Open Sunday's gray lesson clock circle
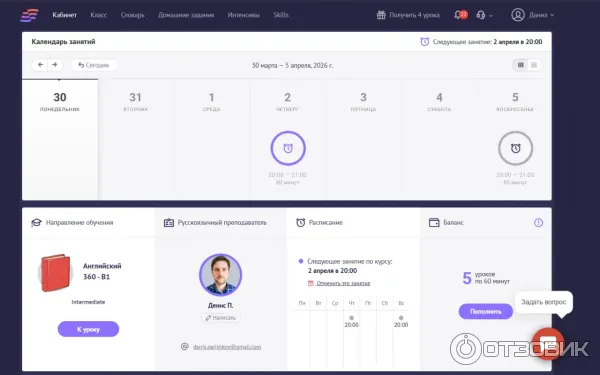This screenshot has height=375, width=600. pos(515,148)
